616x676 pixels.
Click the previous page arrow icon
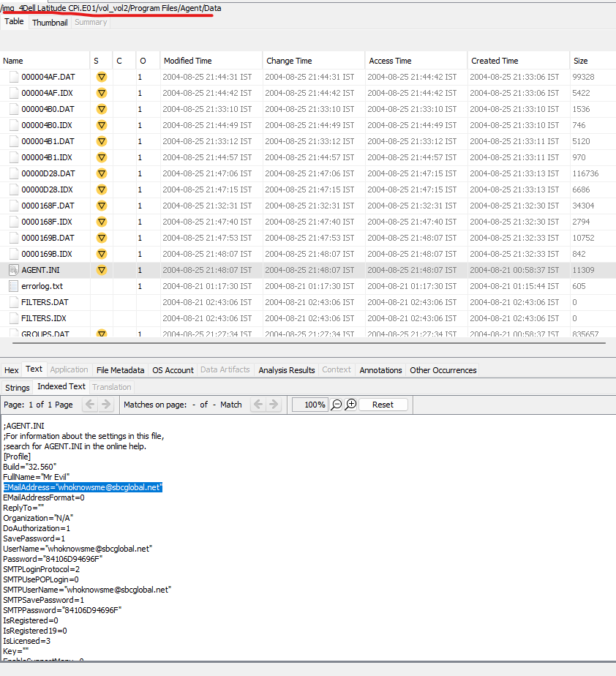pyautogui.click(x=89, y=404)
